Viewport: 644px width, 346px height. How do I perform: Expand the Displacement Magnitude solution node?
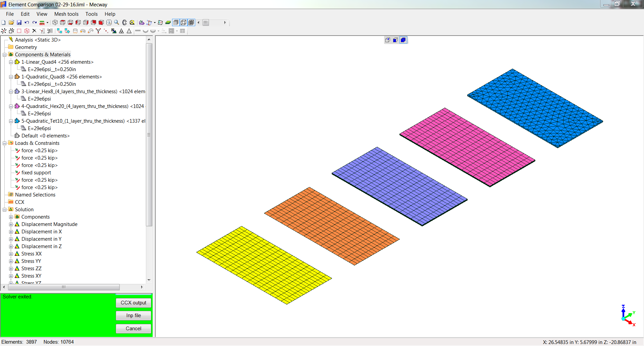tap(11, 224)
